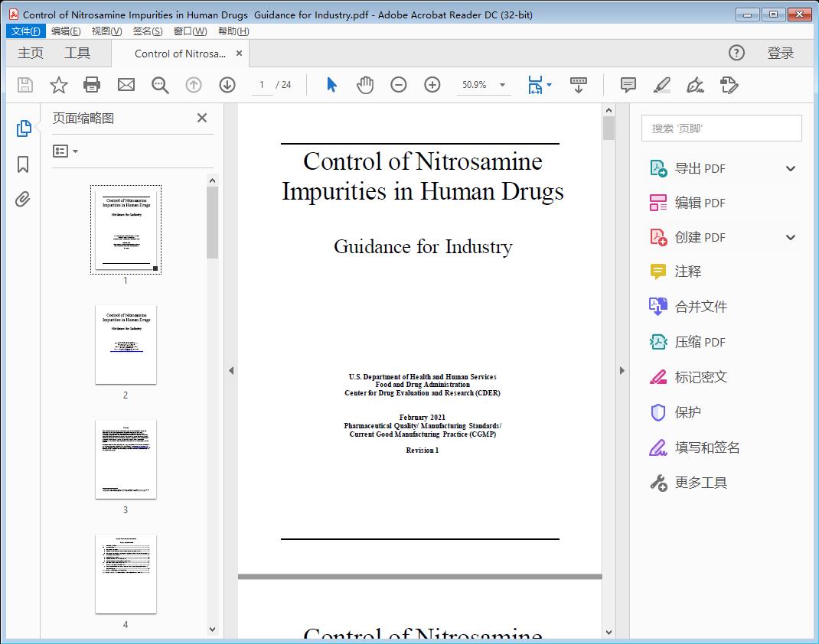Close the 页面缩略图 panel
Screen dimensions: 819x644
click(202, 118)
